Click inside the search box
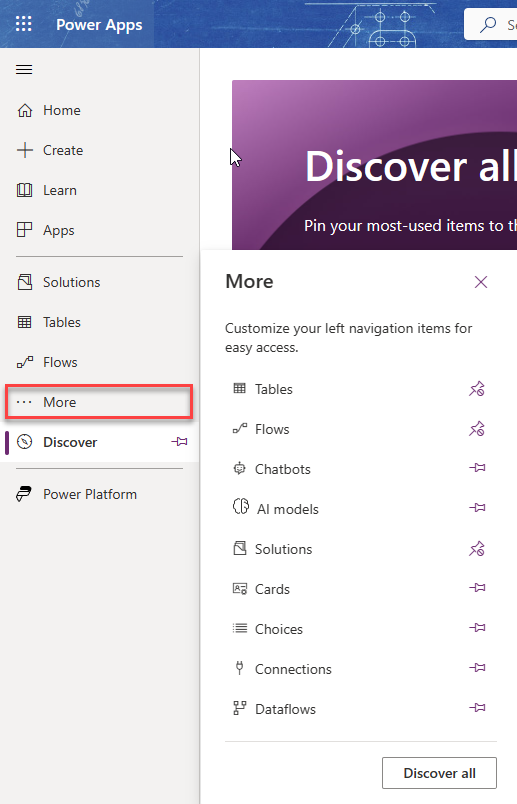Image resolution: width=517 pixels, height=804 pixels. 490,24
